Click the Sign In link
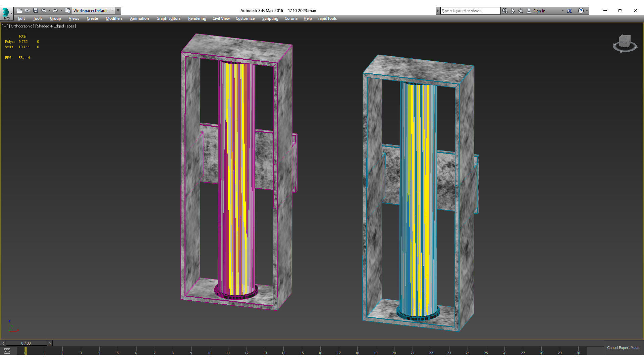Image resolution: width=644 pixels, height=362 pixels. [539, 11]
